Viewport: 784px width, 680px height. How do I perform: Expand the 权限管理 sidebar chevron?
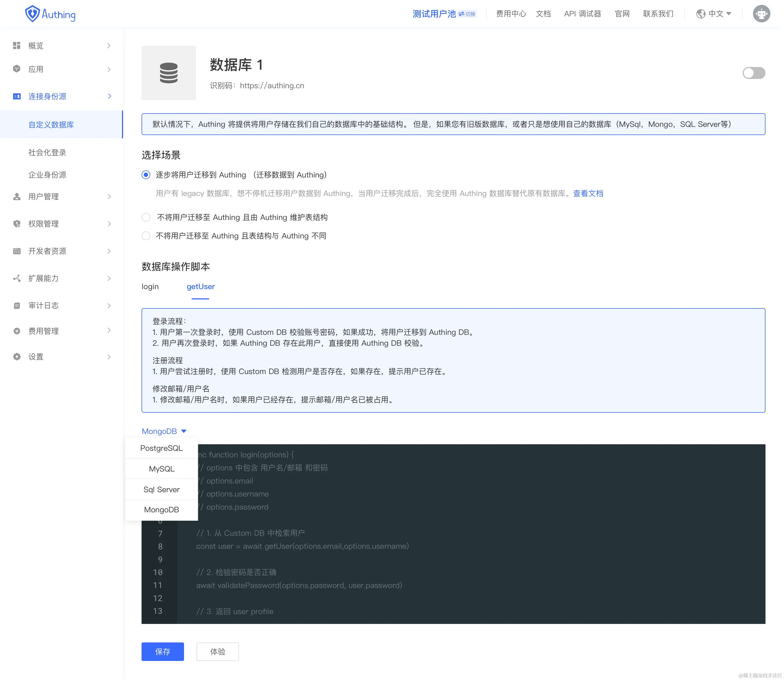(109, 224)
